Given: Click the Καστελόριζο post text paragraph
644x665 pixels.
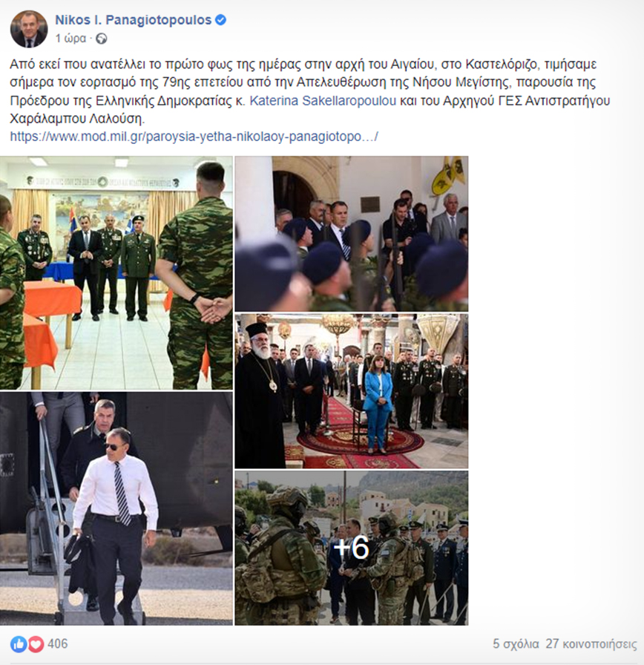Looking at the screenshot, I should pos(310,91).
